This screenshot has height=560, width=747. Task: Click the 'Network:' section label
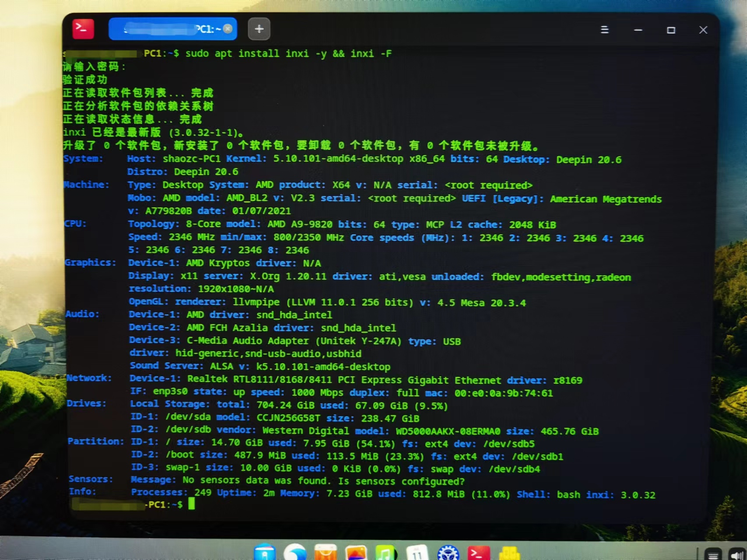click(89, 378)
